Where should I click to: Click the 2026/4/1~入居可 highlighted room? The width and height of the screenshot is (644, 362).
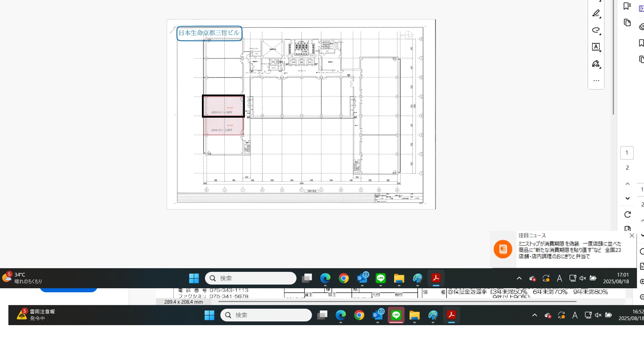223,126
